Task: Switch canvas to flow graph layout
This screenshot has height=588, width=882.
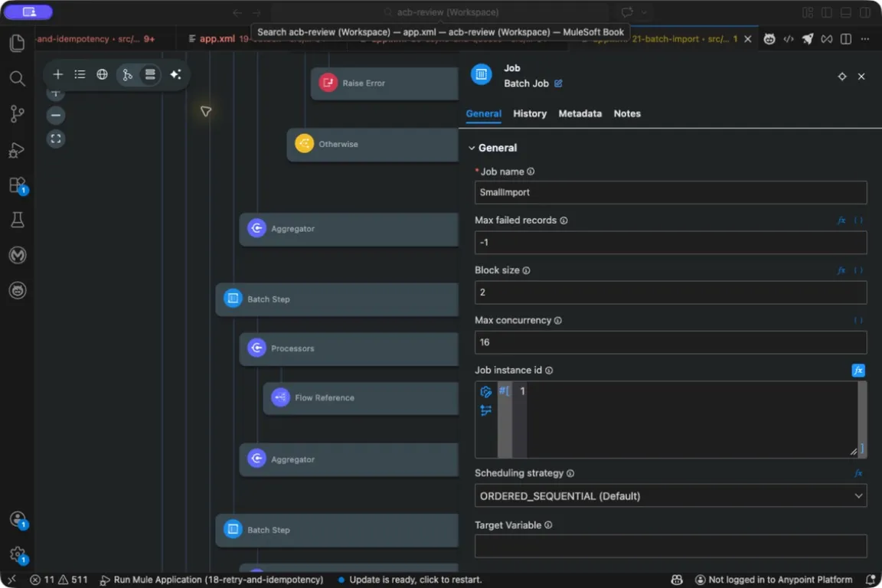Action: [128, 74]
